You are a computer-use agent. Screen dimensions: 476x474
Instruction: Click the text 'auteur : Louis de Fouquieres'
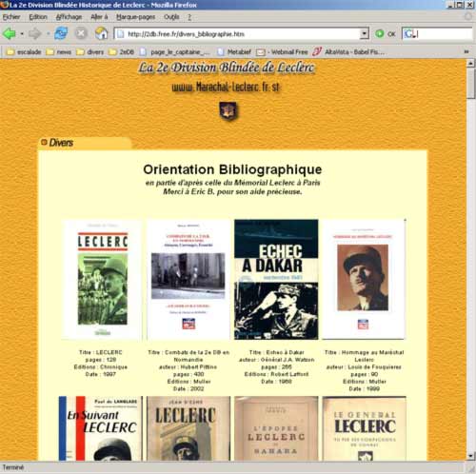364,366
